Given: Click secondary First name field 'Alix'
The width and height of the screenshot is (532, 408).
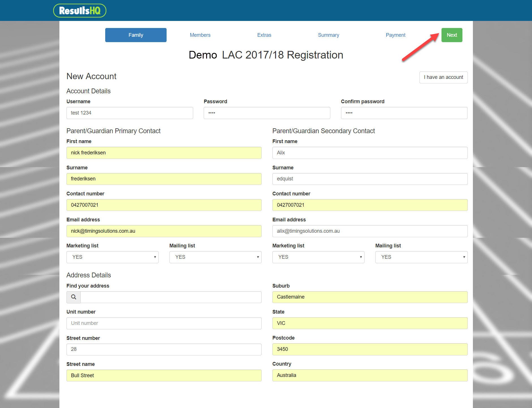Looking at the screenshot, I should pos(370,153).
